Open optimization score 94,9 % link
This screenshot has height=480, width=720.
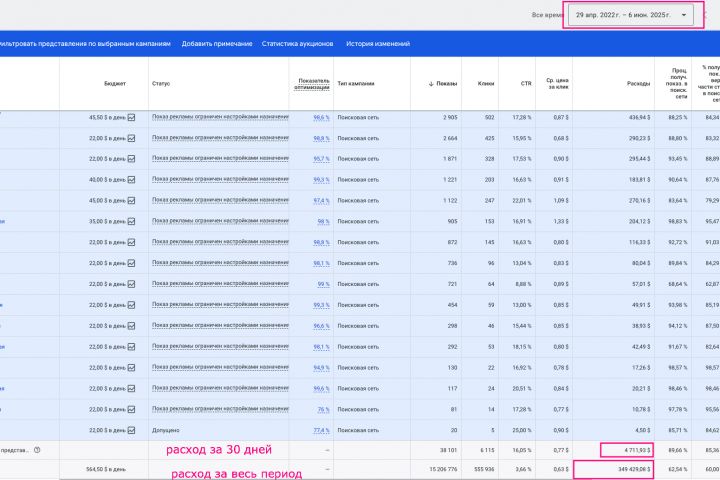click(321, 367)
